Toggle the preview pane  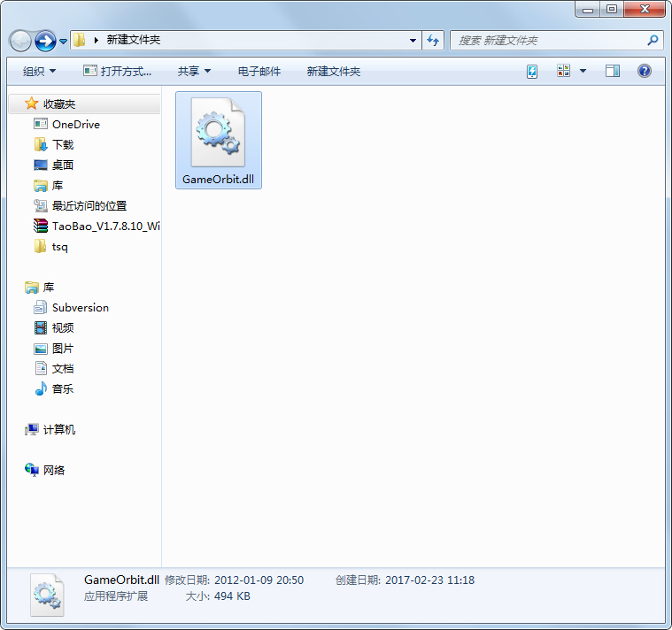click(613, 71)
